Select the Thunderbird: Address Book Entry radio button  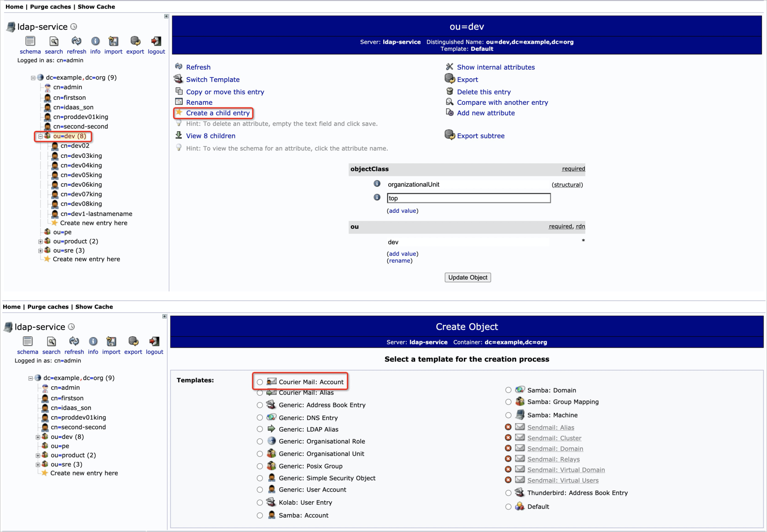pyautogui.click(x=508, y=493)
